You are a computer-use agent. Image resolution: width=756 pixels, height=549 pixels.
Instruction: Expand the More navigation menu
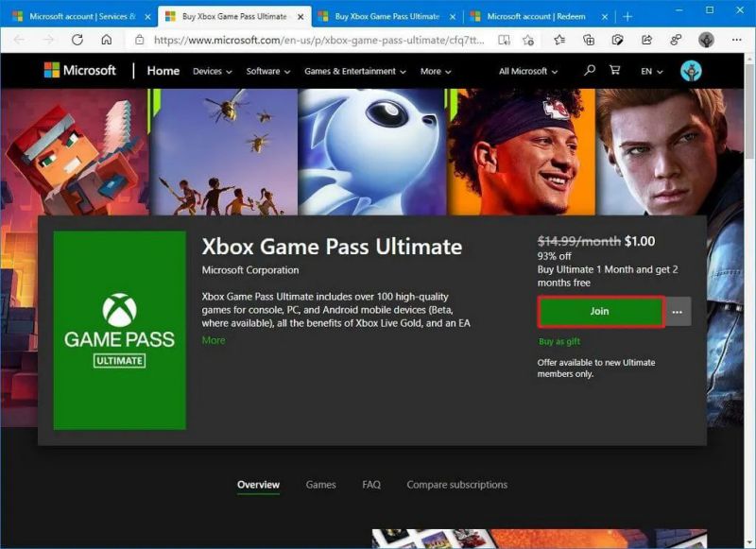click(x=436, y=71)
